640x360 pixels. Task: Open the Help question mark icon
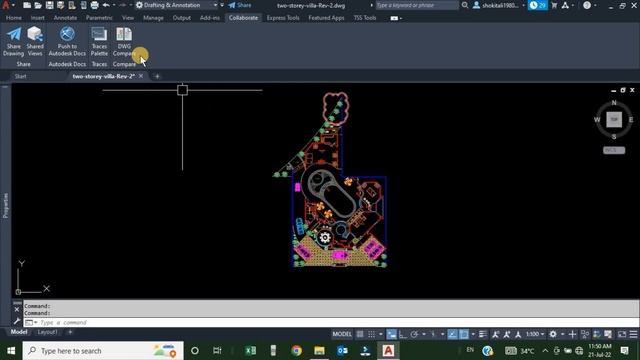click(587, 5)
